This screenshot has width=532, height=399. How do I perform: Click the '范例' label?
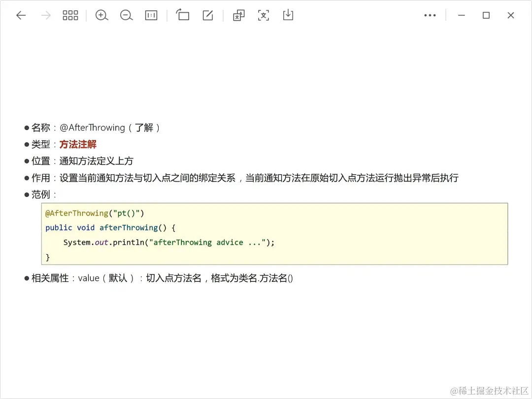[41, 195]
